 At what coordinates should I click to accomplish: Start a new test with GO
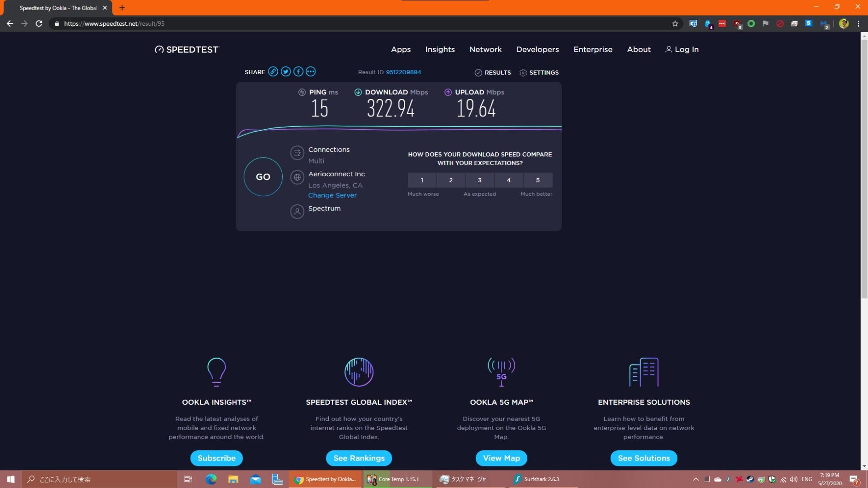pyautogui.click(x=263, y=177)
